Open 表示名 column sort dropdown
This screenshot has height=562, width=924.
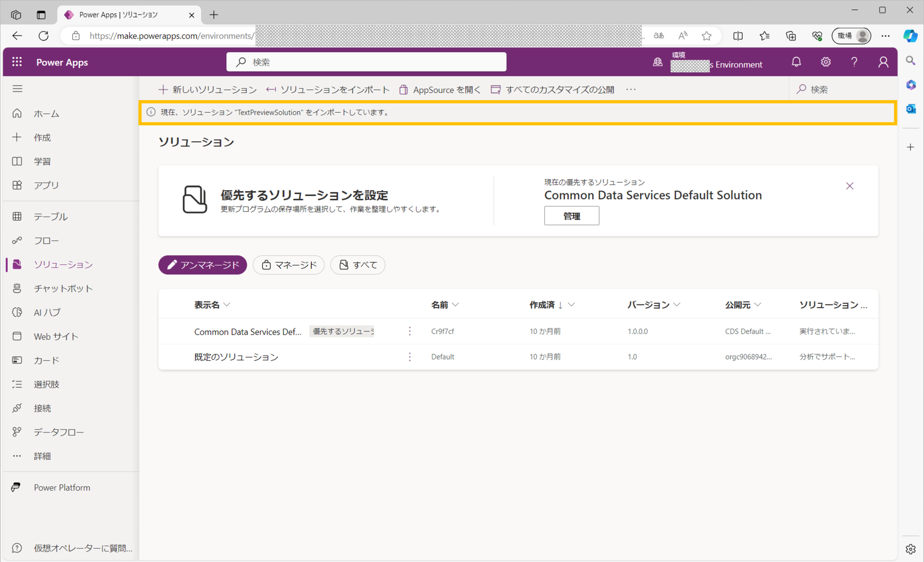click(x=227, y=305)
